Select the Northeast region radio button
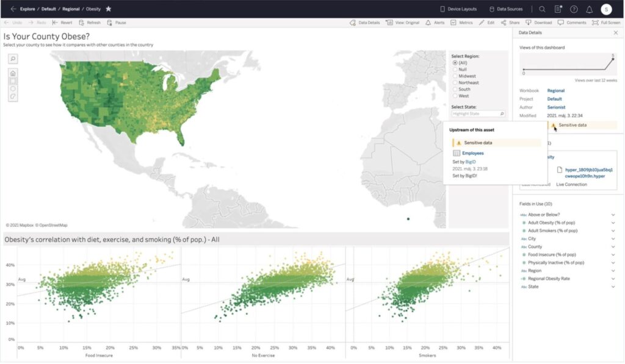Screen dimensions: 625x364 pyautogui.click(x=455, y=83)
